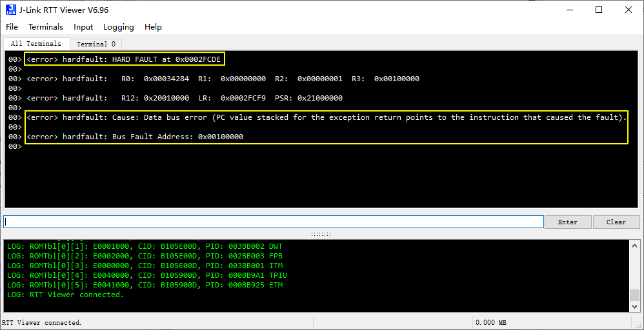Click the log panel scrollbar thumb
This screenshot has width=644, height=330.
pos(634,295)
